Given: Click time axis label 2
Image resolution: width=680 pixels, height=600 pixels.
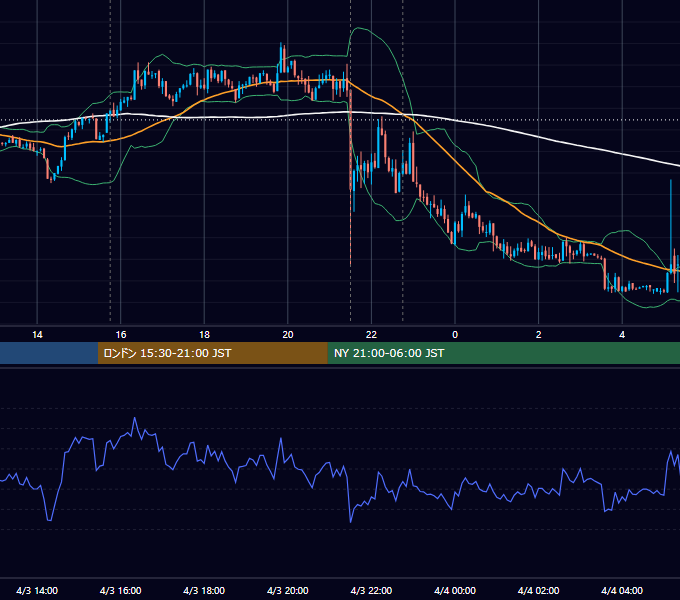Looking at the screenshot, I should tap(539, 335).
